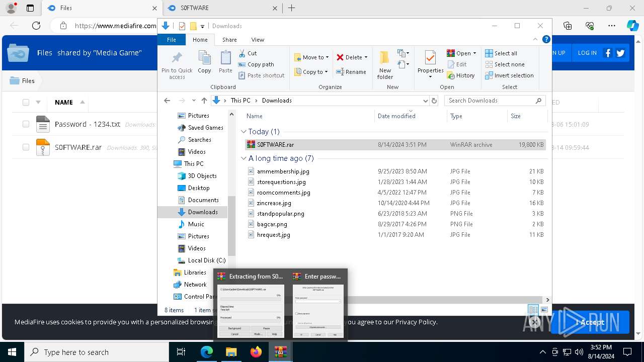Open MediaFire Twitter icon
Image resolution: width=644 pixels, height=362 pixels.
click(620, 53)
